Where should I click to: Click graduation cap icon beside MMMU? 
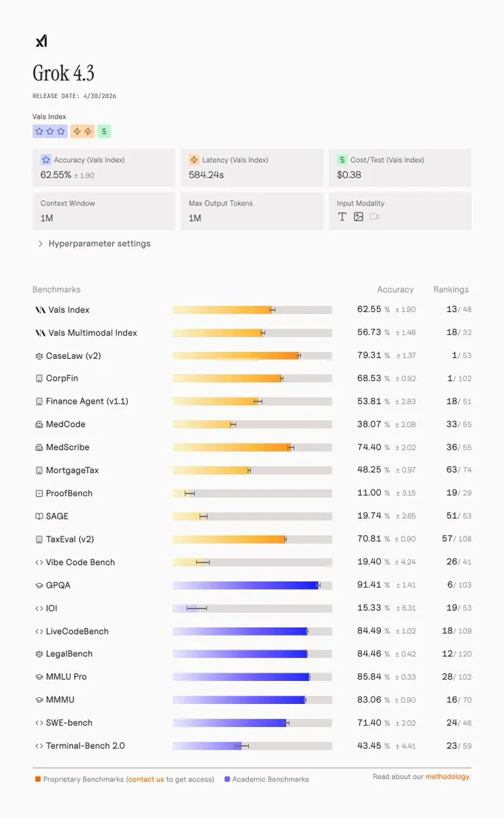click(x=39, y=701)
